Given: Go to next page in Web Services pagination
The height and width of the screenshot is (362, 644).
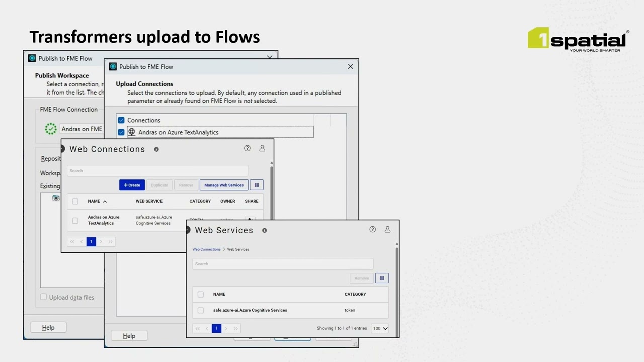Looking at the screenshot, I should 226,328.
